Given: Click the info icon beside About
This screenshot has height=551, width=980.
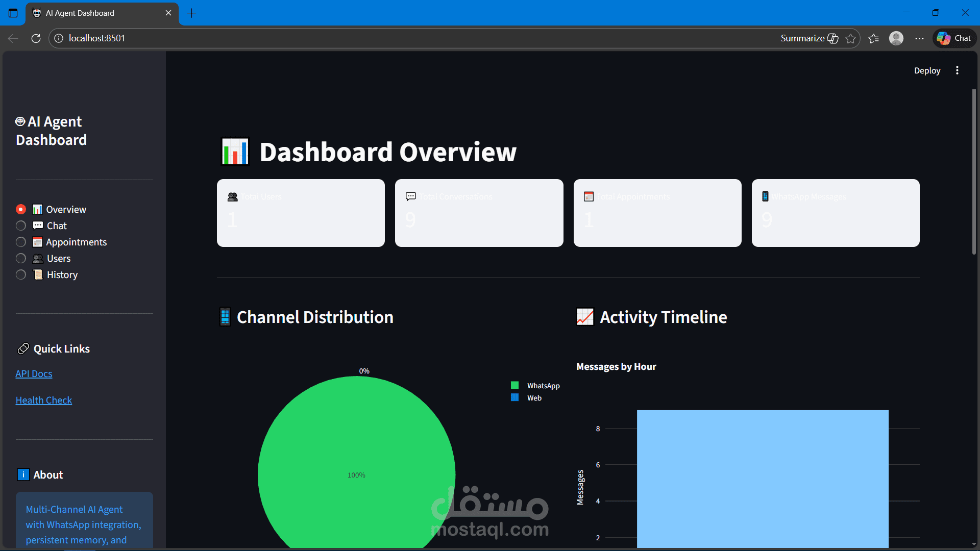Looking at the screenshot, I should point(23,474).
